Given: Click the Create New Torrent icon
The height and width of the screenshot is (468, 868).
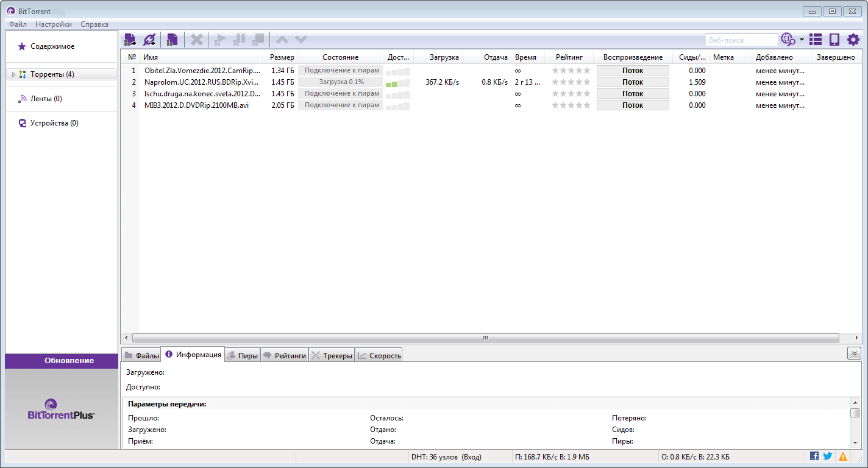Looking at the screenshot, I should pyautogui.click(x=173, y=40).
